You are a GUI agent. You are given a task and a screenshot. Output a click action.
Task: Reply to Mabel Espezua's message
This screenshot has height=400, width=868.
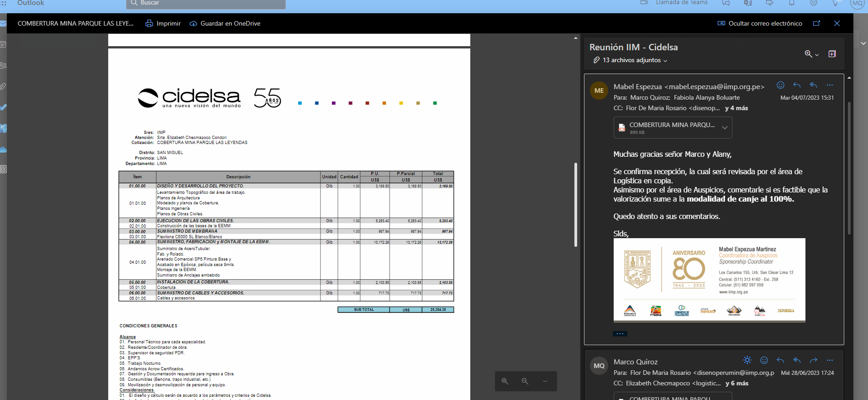[797, 85]
